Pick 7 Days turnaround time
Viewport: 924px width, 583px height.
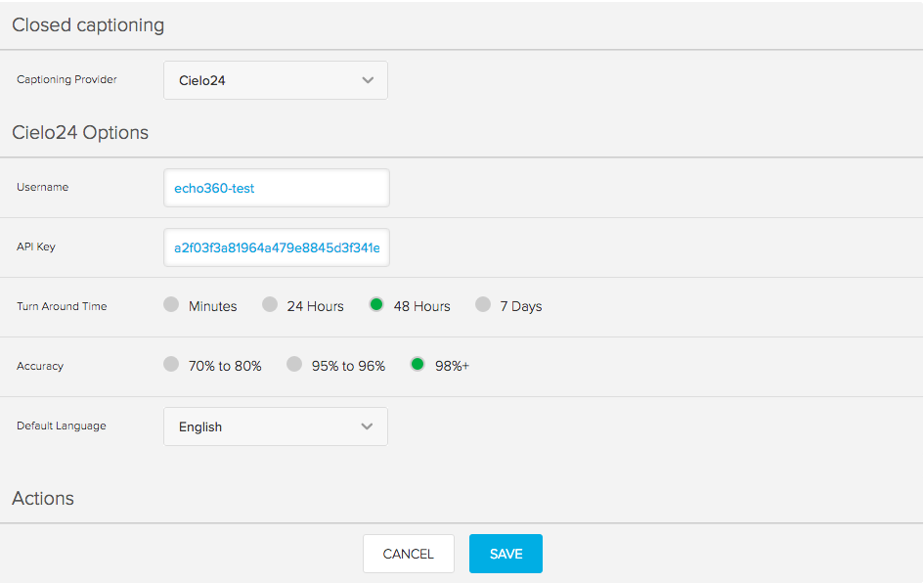[483, 305]
